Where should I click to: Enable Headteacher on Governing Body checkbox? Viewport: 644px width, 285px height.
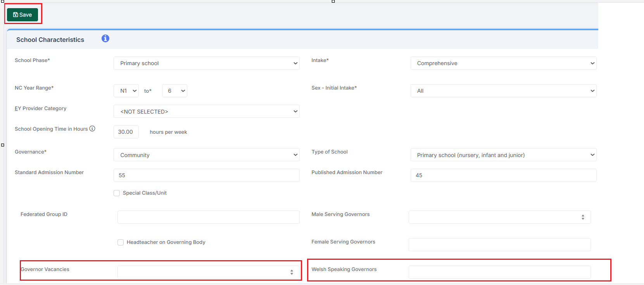121,242
